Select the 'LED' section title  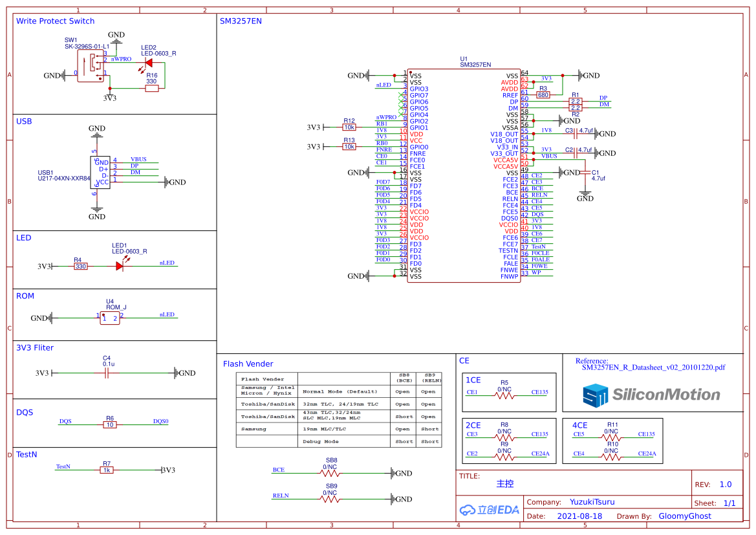coord(24,238)
